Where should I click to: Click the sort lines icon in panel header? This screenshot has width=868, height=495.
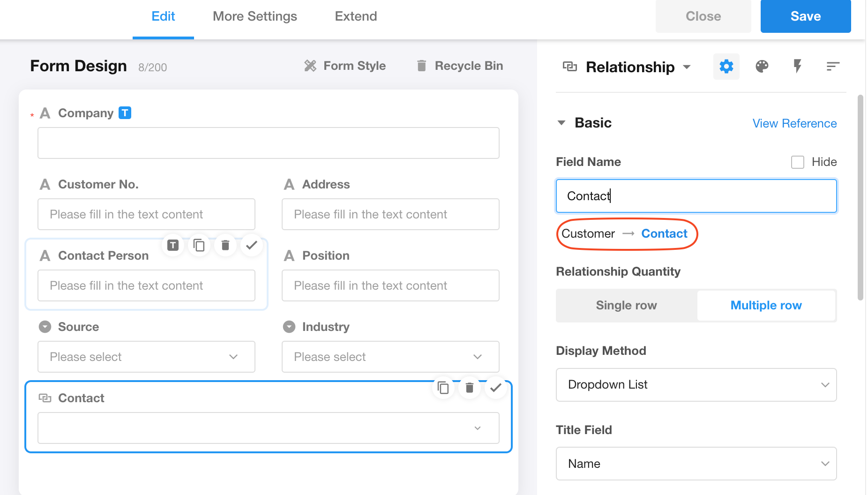click(832, 67)
